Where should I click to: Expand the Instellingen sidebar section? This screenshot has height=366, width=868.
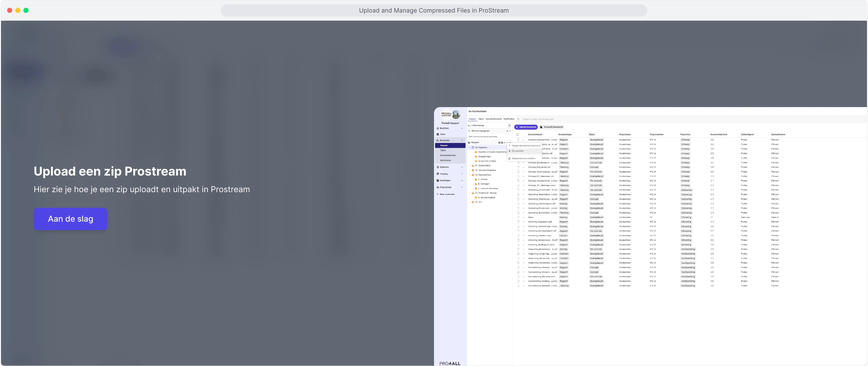[x=462, y=181]
